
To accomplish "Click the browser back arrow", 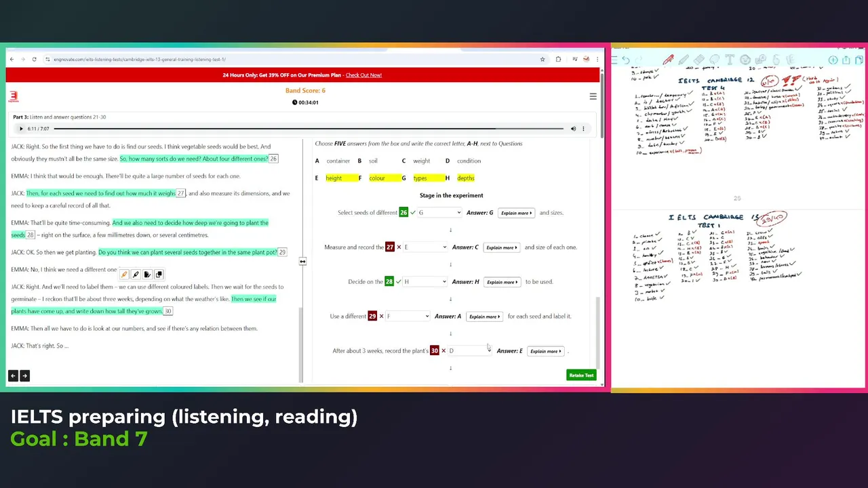I will (x=12, y=59).
